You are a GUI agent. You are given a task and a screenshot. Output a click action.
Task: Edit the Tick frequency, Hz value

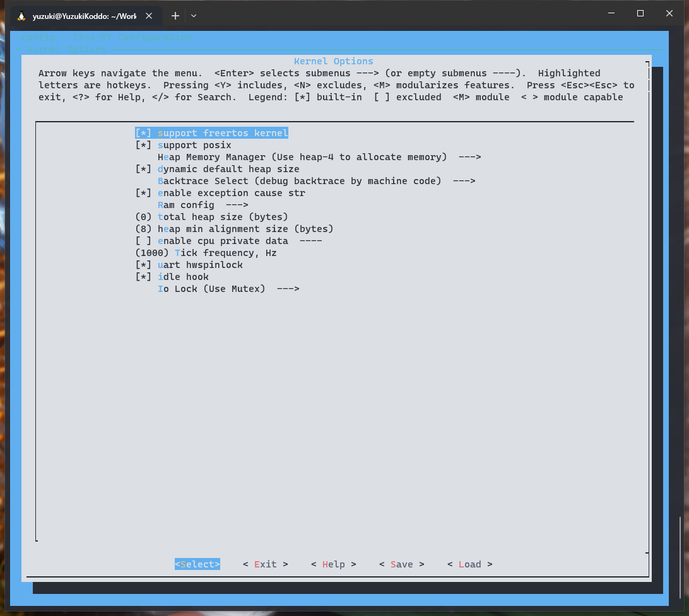pos(206,253)
